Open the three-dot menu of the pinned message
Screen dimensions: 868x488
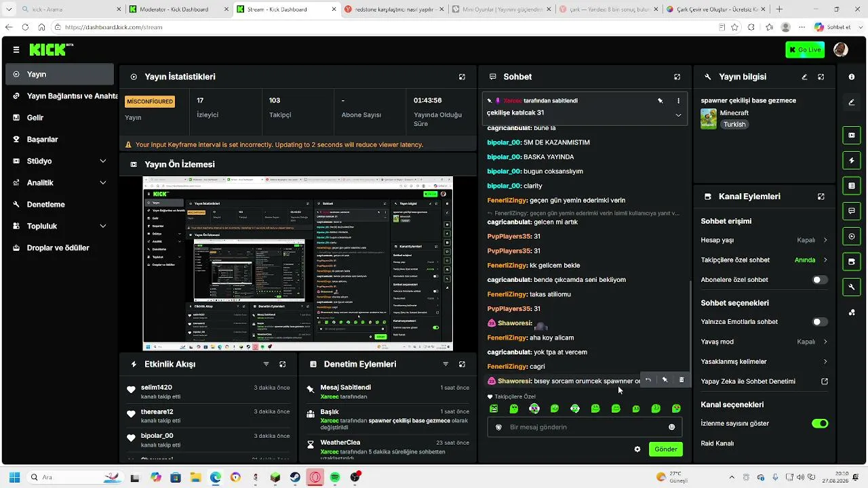click(x=678, y=100)
